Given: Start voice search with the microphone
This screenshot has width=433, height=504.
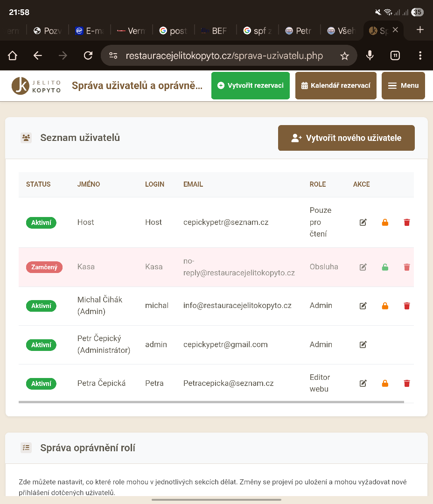Looking at the screenshot, I should point(370,56).
